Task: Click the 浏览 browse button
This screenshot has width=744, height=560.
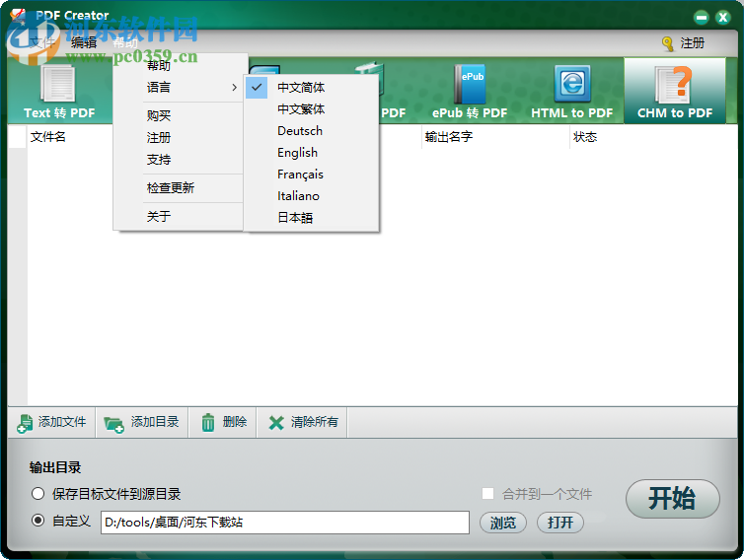Action: 503,523
